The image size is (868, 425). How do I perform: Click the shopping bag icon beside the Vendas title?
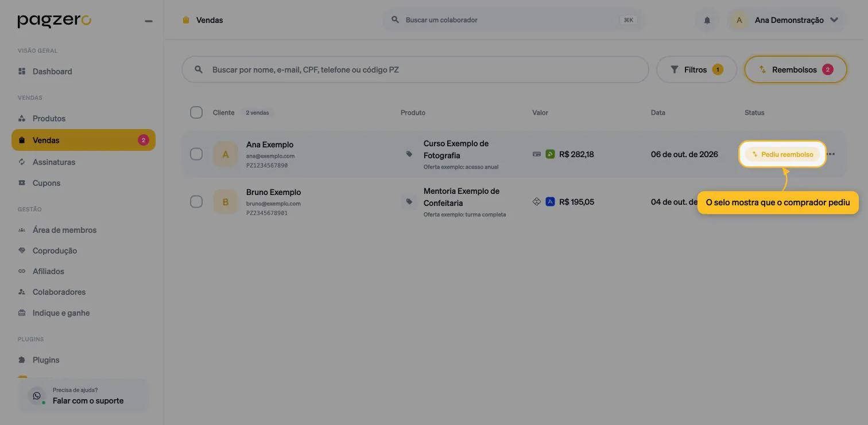click(x=186, y=20)
